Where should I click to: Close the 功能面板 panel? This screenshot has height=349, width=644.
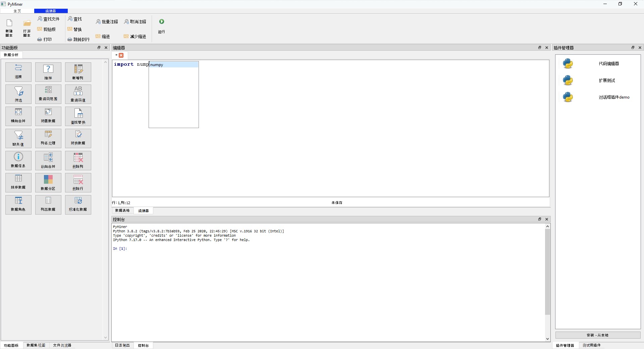pyautogui.click(x=106, y=48)
